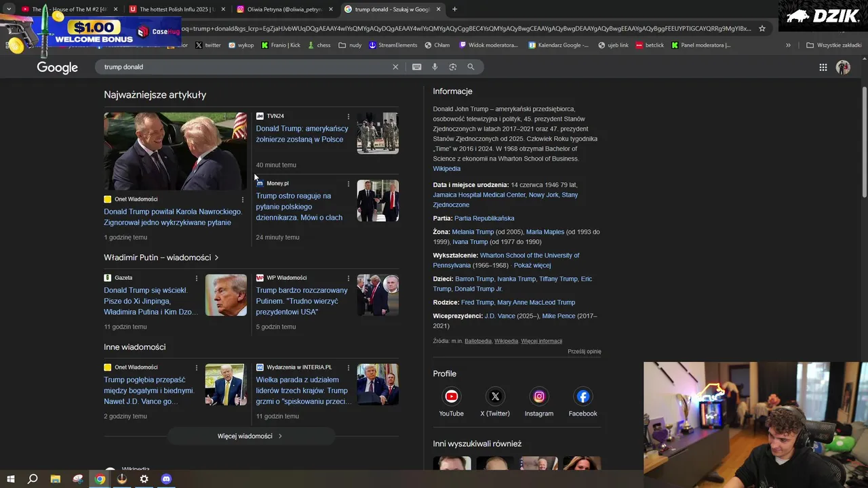Open the Snipping Tool taskbar icon
The height and width of the screenshot is (488, 868).
click(x=78, y=479)
